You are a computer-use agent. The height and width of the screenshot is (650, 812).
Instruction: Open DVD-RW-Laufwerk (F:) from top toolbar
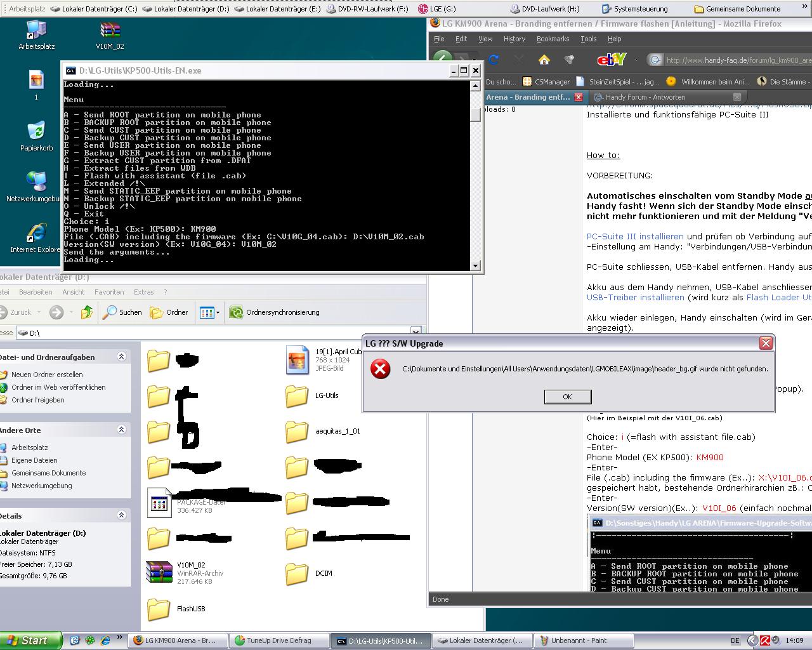pyautogui.click(x=367, y=9)
